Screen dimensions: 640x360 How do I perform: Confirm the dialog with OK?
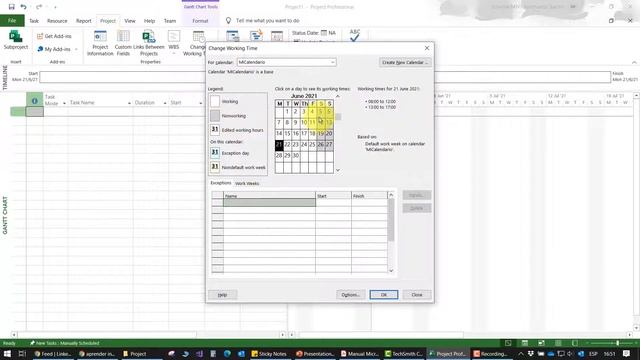[384, 295]
